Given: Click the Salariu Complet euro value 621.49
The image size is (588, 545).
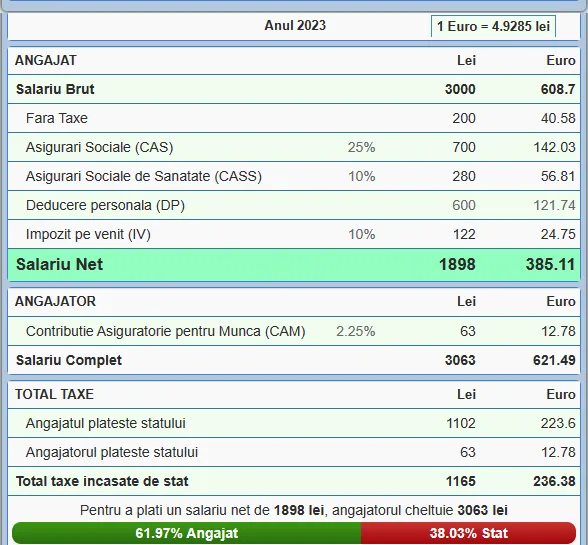Looking at the screenshot, I should pos(554,360).
